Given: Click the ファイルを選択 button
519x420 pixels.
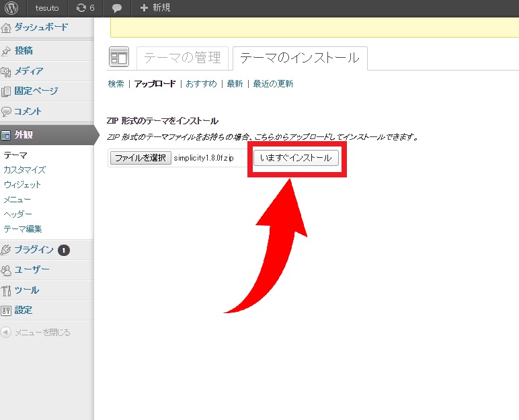Looking at the screenshot, I should (140, 158).
